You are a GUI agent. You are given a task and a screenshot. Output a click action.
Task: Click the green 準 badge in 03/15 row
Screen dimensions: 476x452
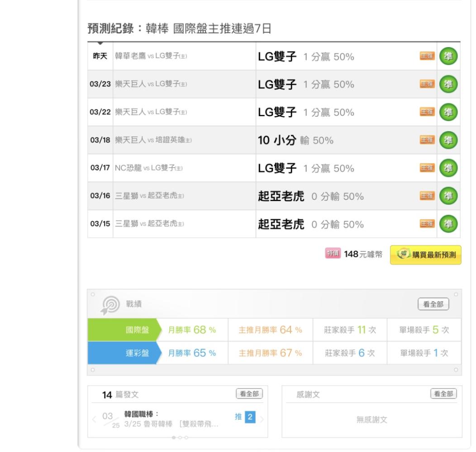448,224
